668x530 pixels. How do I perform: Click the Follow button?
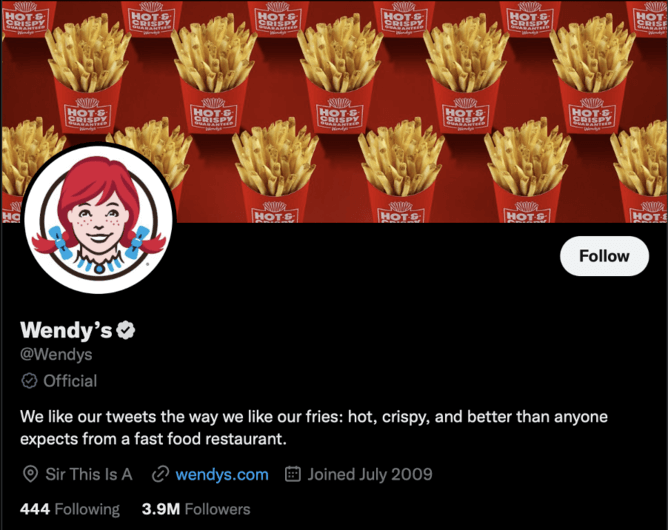point(604,256)
